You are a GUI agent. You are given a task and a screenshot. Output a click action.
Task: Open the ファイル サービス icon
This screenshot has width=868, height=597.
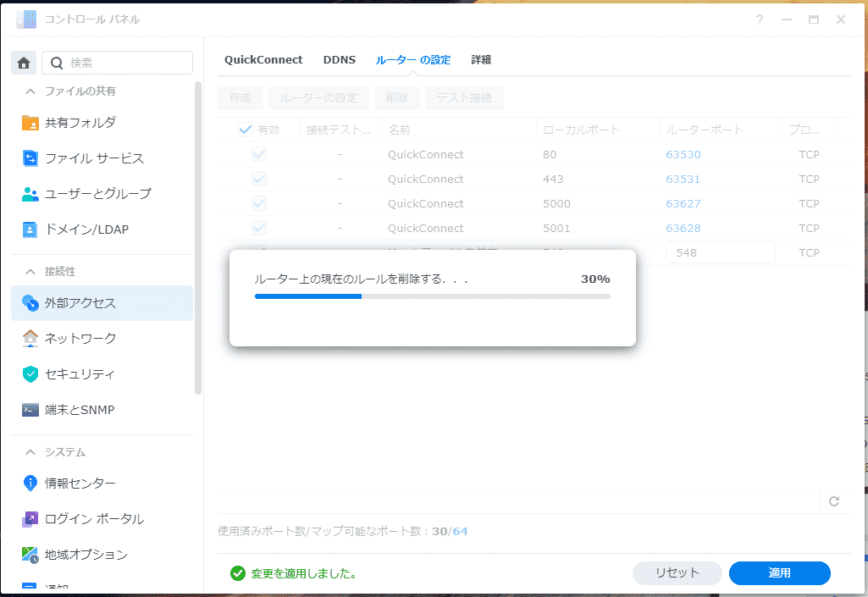click(x=30, y=158)
